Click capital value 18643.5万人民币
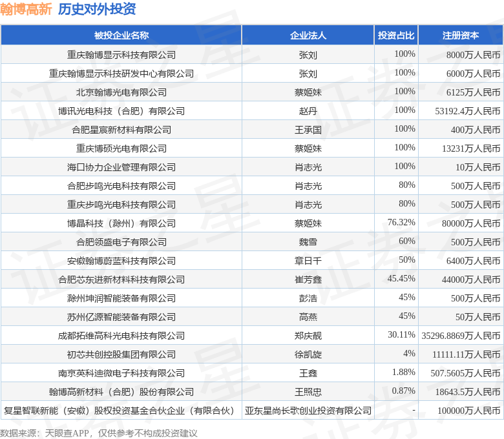This screenshot has height=439, width=504. pos(468,392)
